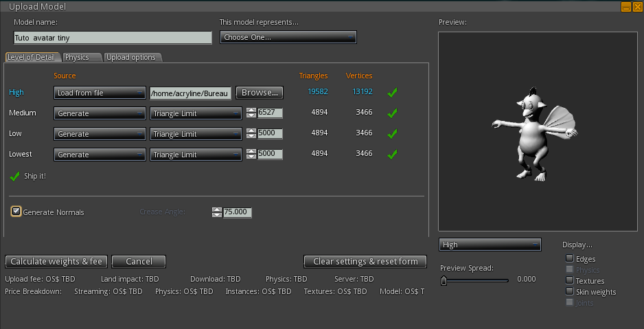Click the Vertices column header

coord(359,76)
